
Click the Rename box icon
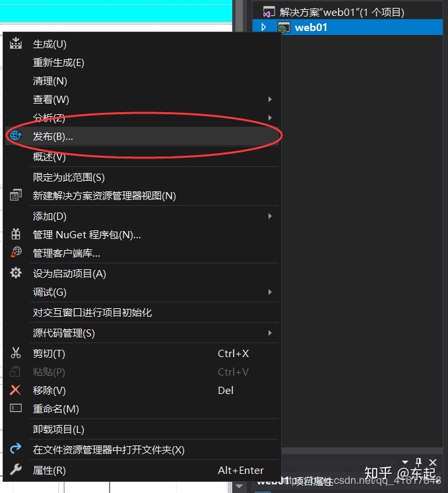[x=16, y=408]
